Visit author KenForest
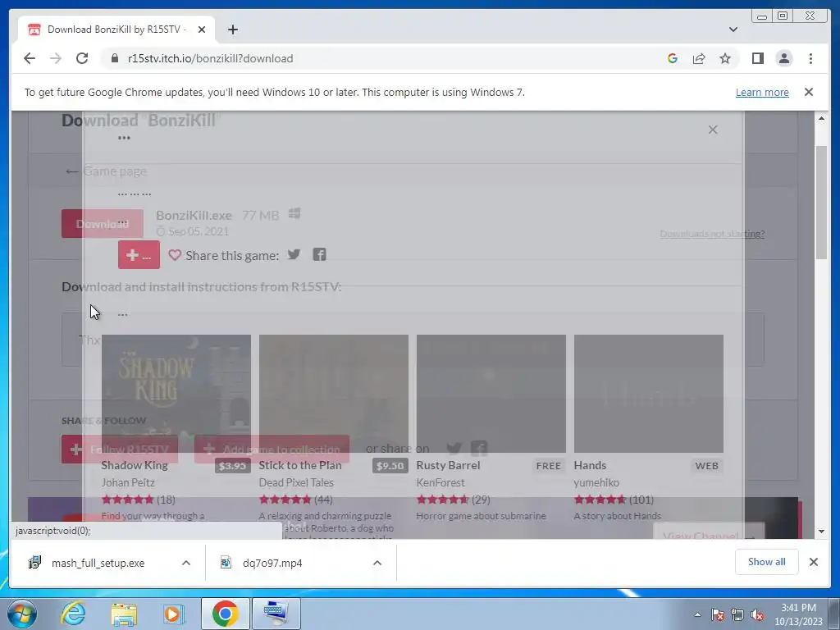 441,482
